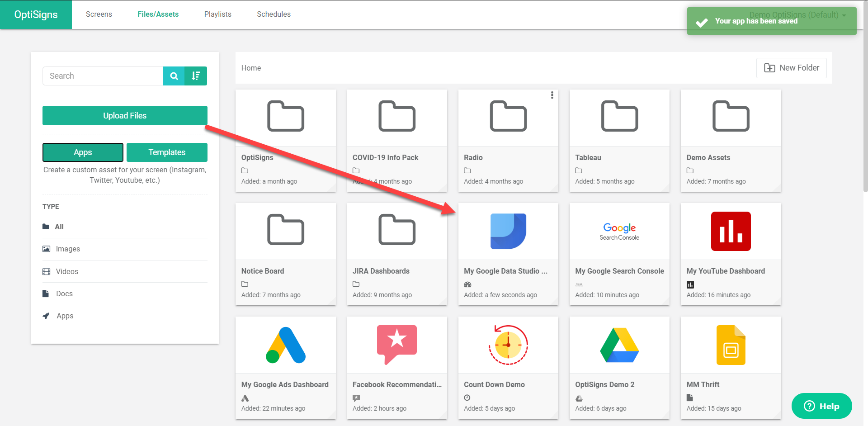This screenshot has height=426, width=868.
Task: Click the MM Thrift title
Action: (x=703, y=384)
